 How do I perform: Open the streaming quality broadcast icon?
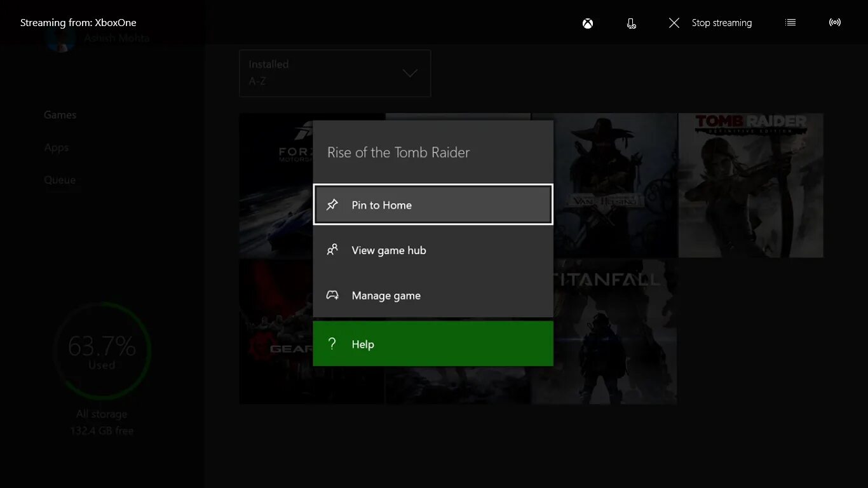click(x=835, y=22)
